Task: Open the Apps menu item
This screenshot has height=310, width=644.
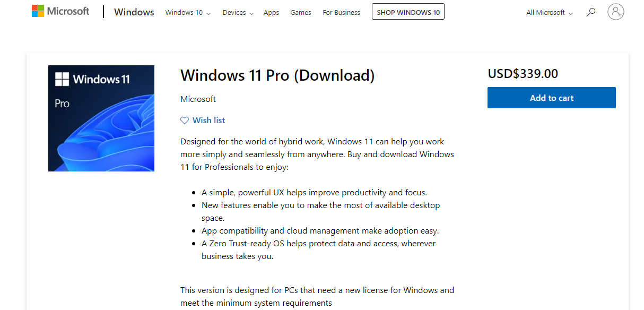Action: (271, 13)
